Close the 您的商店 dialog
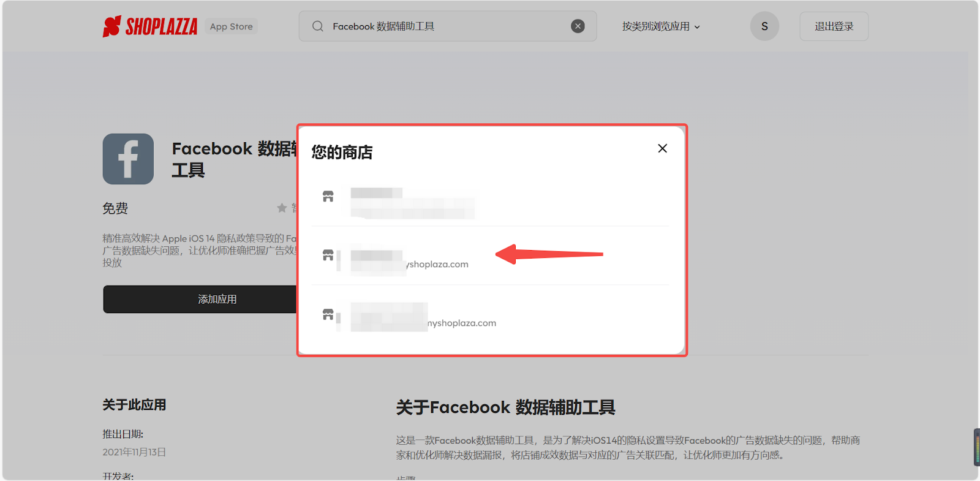 [662, 148]
